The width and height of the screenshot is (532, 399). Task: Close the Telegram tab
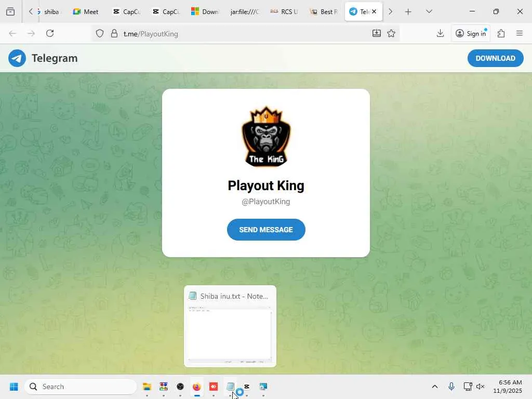point(374,11)
